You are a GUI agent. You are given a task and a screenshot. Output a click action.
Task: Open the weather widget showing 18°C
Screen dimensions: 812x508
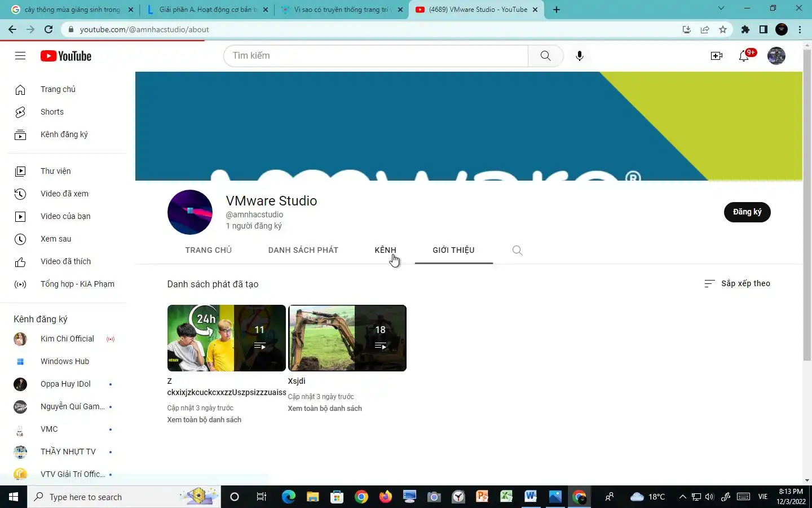[x=647, y=497]
